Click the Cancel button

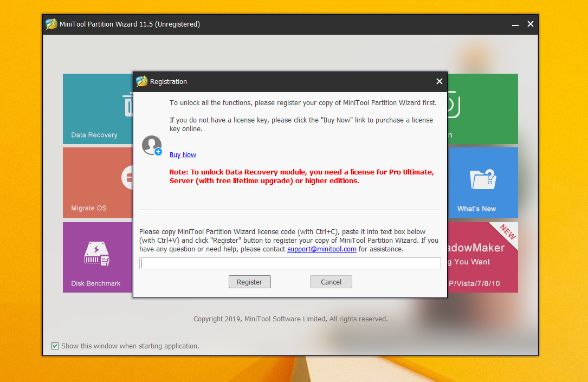click(331, 281)
